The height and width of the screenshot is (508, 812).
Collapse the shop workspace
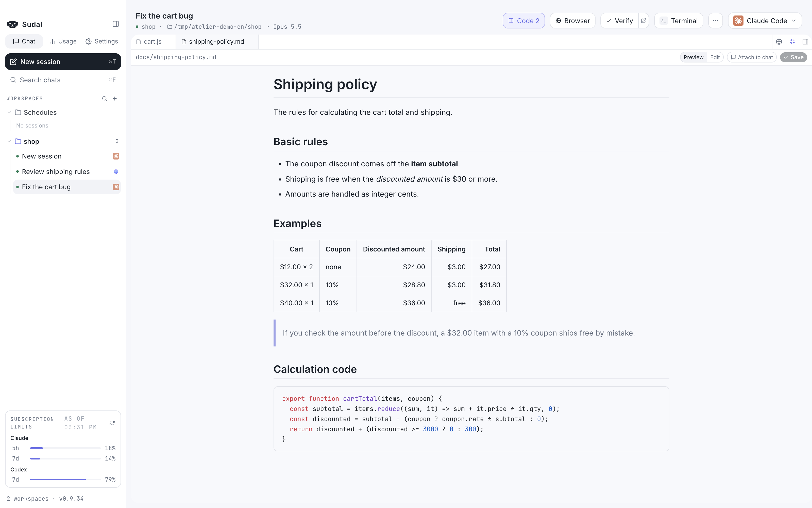9,141
